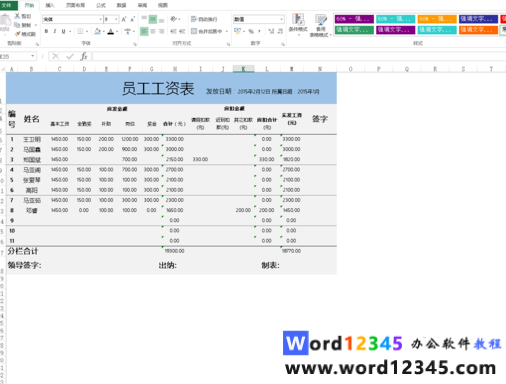Open the borders dropdown arrow
This screenshot has width=506, height=384.
click(x=87, y=31)
